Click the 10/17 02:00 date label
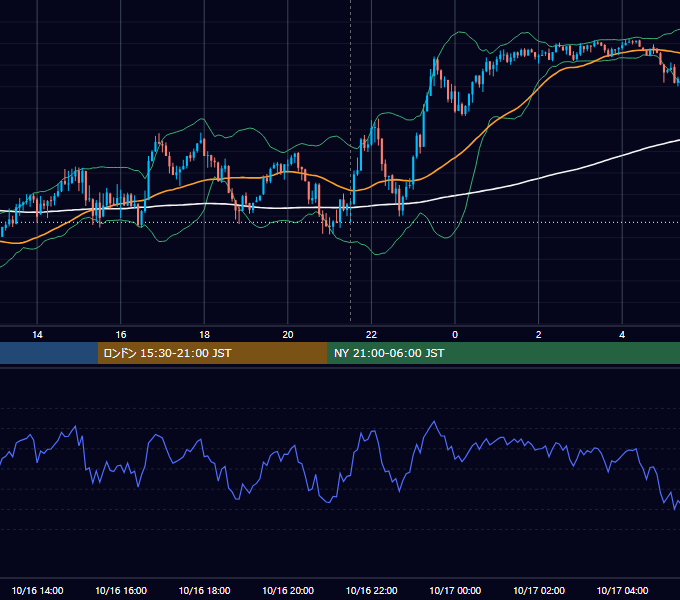 tap(539, 590)
